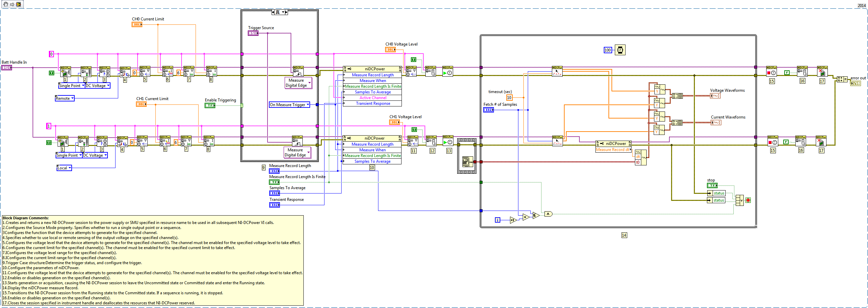Select the Merge Errors node before error out
Viewport: 868px width, 308px height.
click(x=842, y=79)
